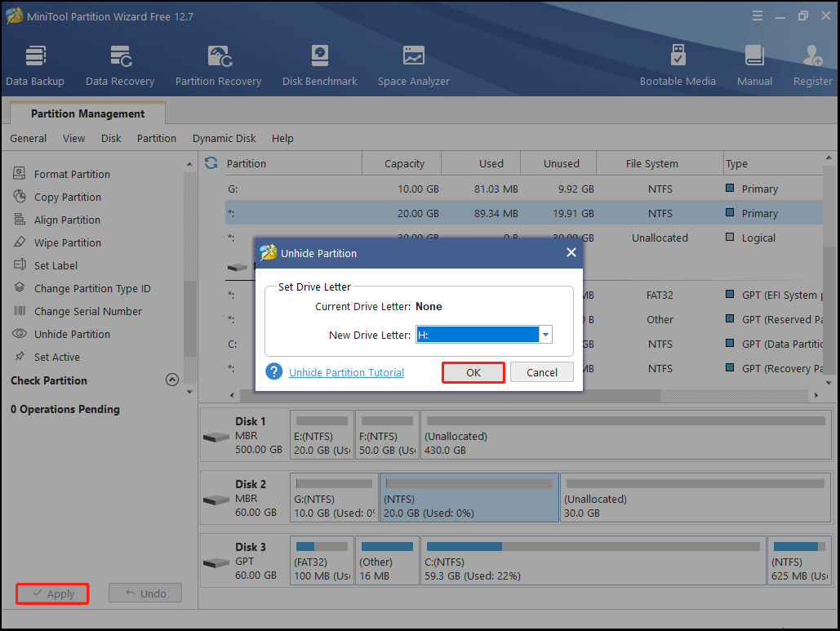Select Disk 1 E:(NTFS) partition block
The width and height of the screenshot is (840, 631).
pos(322,435)
